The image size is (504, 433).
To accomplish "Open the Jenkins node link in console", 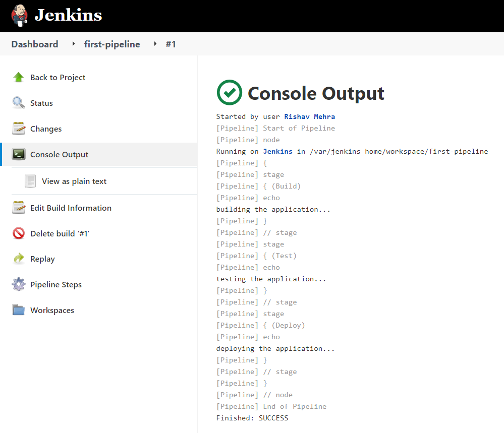I will (277, 151).
